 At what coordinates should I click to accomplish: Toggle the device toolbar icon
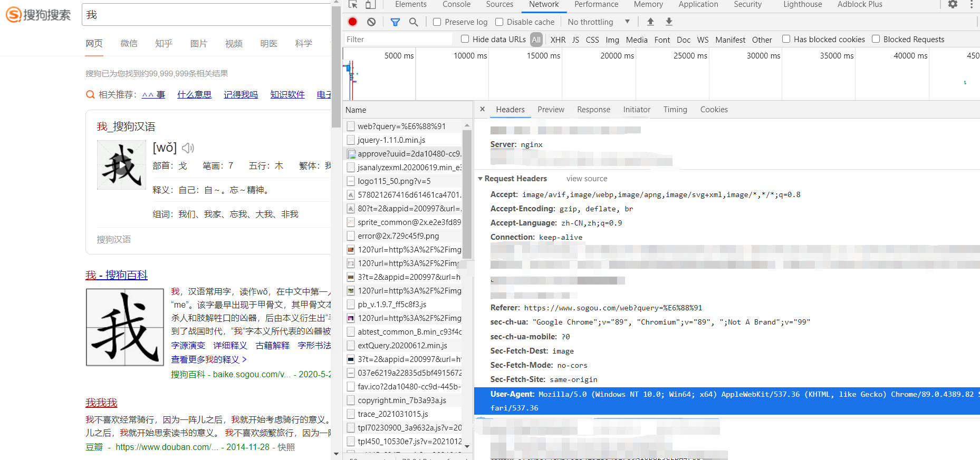click(370, 4)
